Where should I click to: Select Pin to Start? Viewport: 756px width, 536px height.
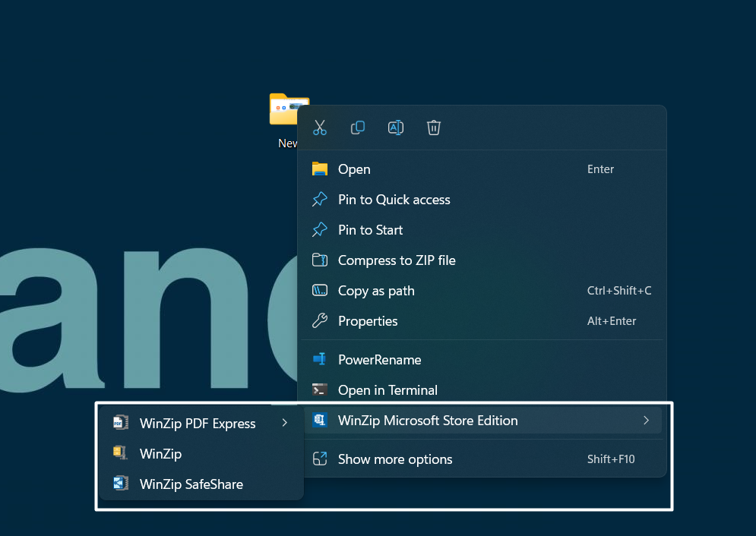click(370, 230)
